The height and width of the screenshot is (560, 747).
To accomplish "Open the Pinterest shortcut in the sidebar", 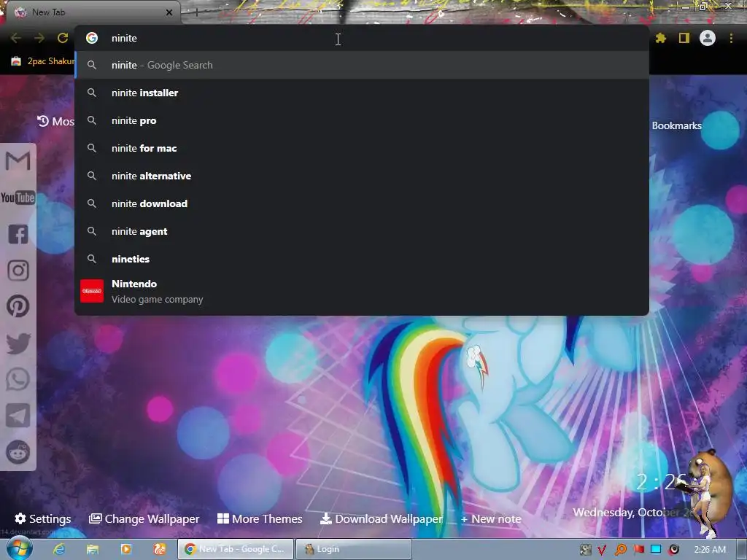I will (18, 306).
